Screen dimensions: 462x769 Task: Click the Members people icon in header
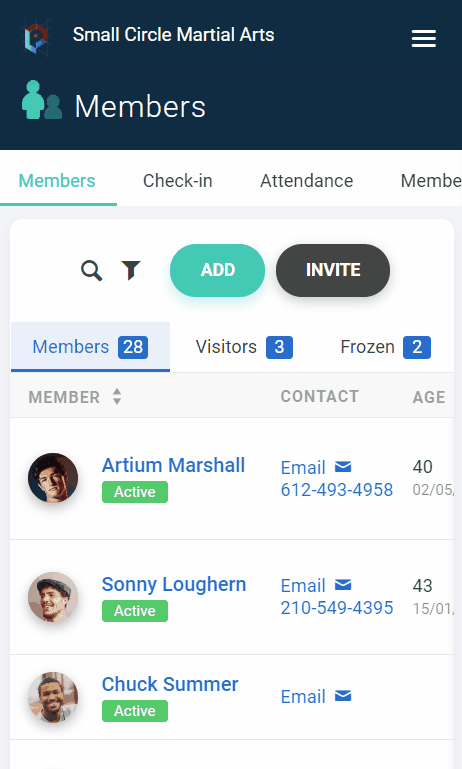click(42, 100)
